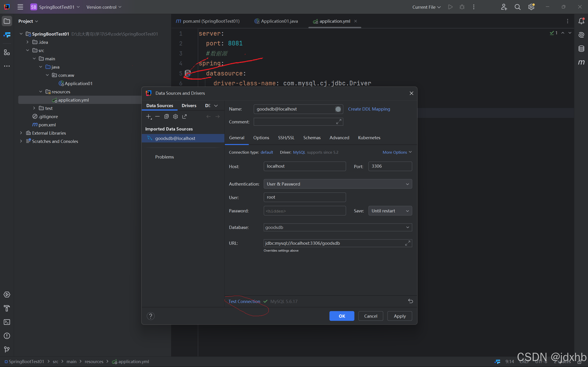Click the datasource gutter icon on line 5
The width and height of the screenshot is (588, 367).
(x=188, y=73)
